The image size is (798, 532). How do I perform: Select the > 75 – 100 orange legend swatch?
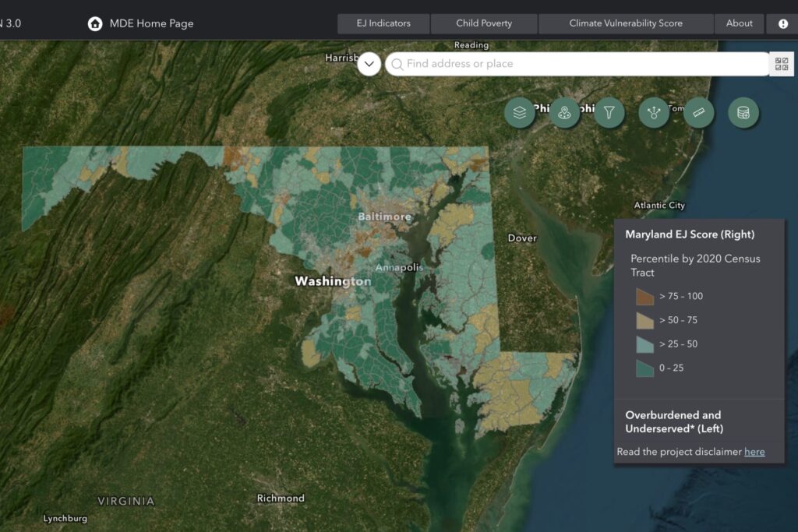(644, 296)
